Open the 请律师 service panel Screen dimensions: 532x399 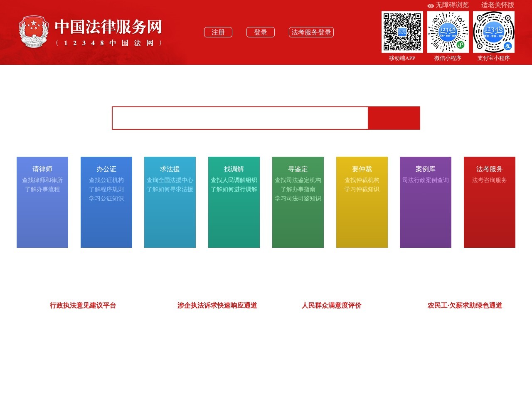point(42,202)
